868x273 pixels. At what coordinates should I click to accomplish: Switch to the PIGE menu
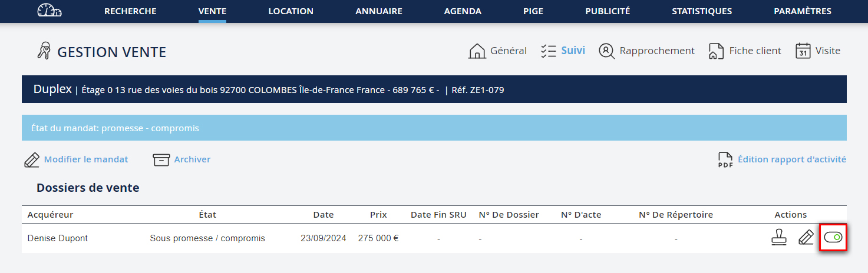[x=533, y=11]
